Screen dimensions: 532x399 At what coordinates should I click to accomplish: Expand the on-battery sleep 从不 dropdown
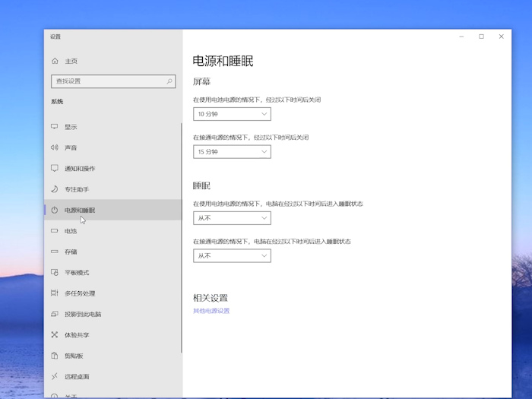pos(232,218)
